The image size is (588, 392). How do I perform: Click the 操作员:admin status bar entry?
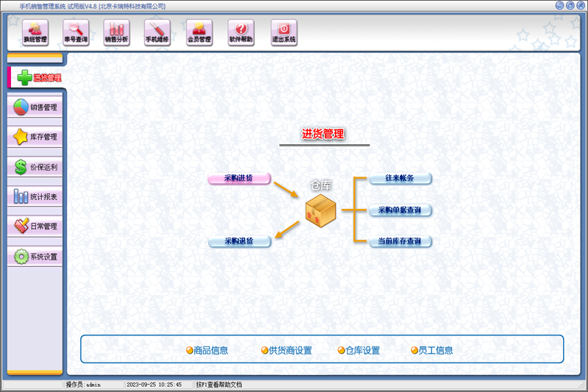tap(83, 385)
